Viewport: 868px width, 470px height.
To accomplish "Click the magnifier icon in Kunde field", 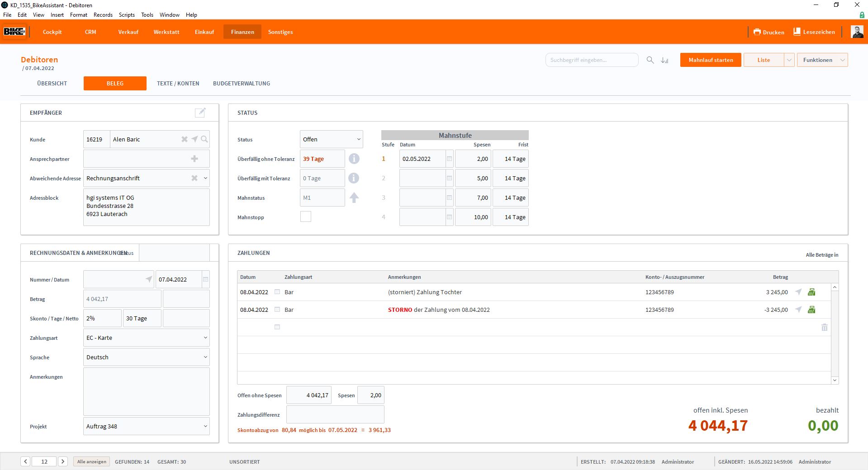I will pos(204,139).
